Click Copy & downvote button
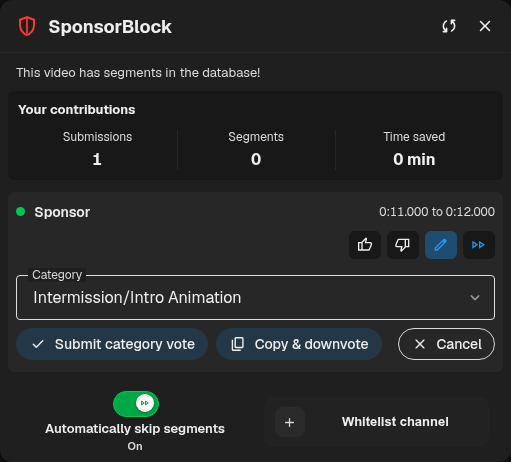Viewport: 511px width, 462px height. 299,344
